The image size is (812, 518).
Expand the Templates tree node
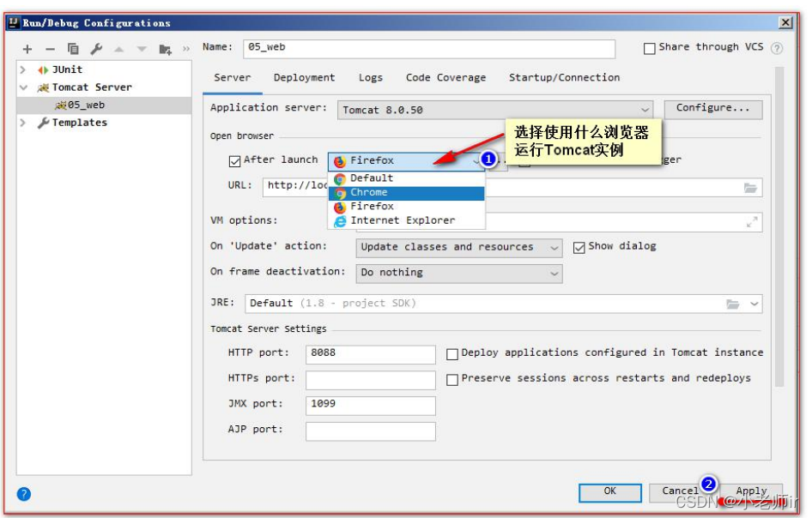pos(23,123)
